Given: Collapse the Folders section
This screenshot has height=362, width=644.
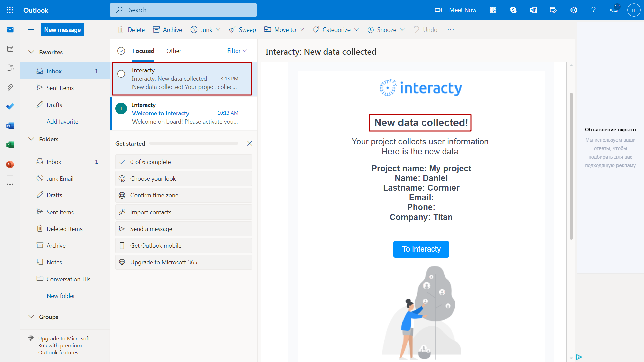Looking at the screenshot, I should pos(31,139).
